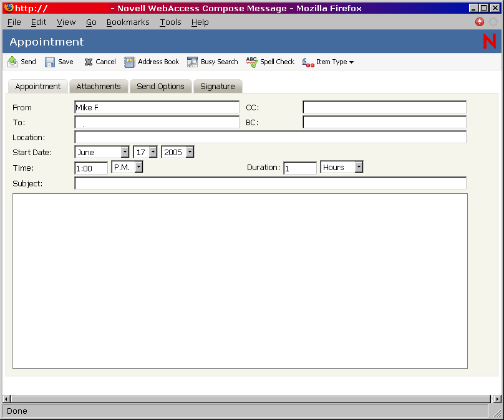Click the Firefox logo in the title bar
This screenshot has height=420, width=504.
pyautogui.click(x=9, y=7)
